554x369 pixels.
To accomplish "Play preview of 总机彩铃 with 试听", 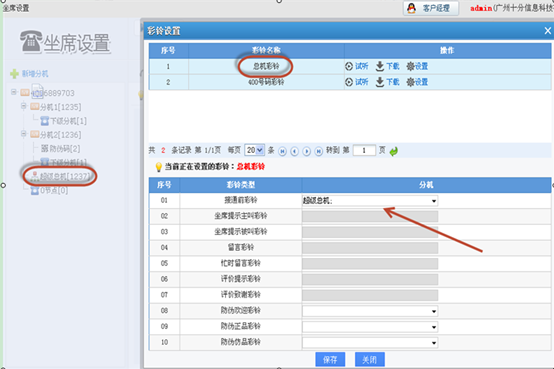I will [x=356, y=66].
